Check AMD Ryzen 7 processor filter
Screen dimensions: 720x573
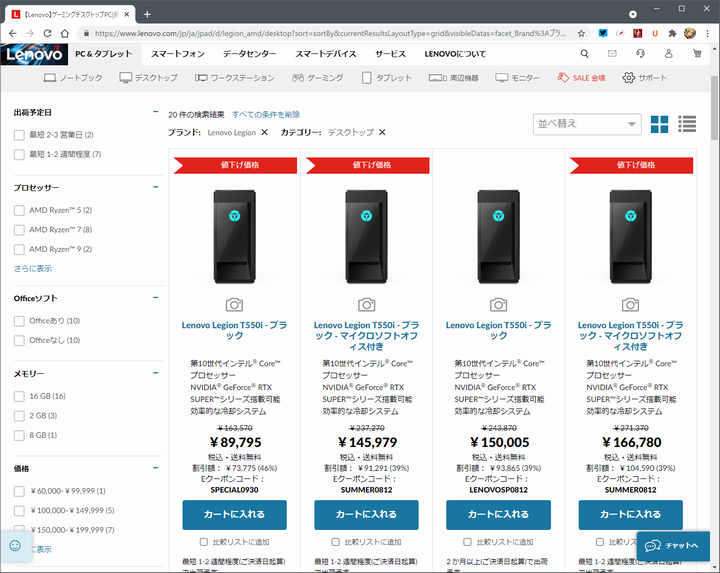click(19, 230)
